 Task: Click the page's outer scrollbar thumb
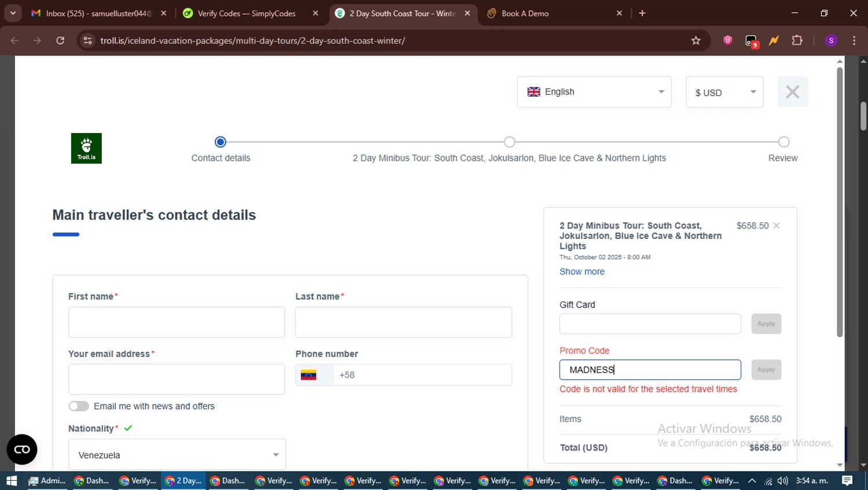[863, 116]
